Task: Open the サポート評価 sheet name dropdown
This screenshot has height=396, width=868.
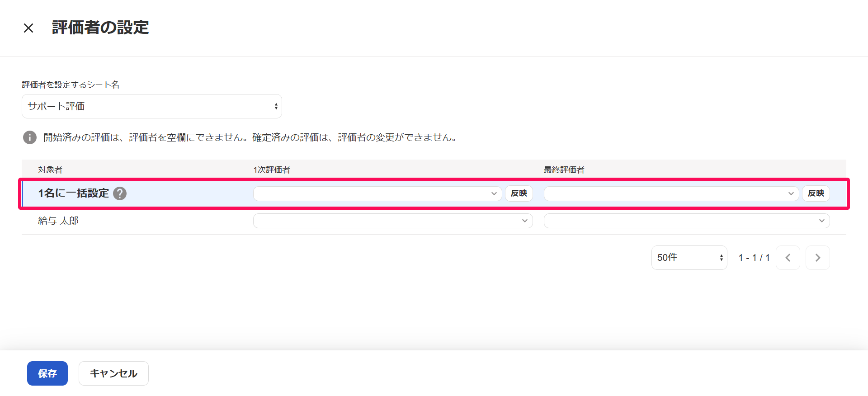Action: coord(152,106)
